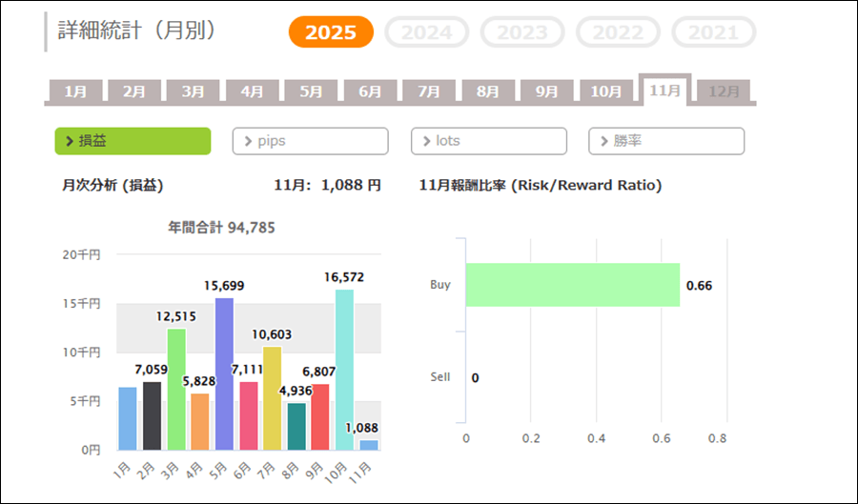
Task: Show the 2021 year statistics
Action: tap(713, 32)
